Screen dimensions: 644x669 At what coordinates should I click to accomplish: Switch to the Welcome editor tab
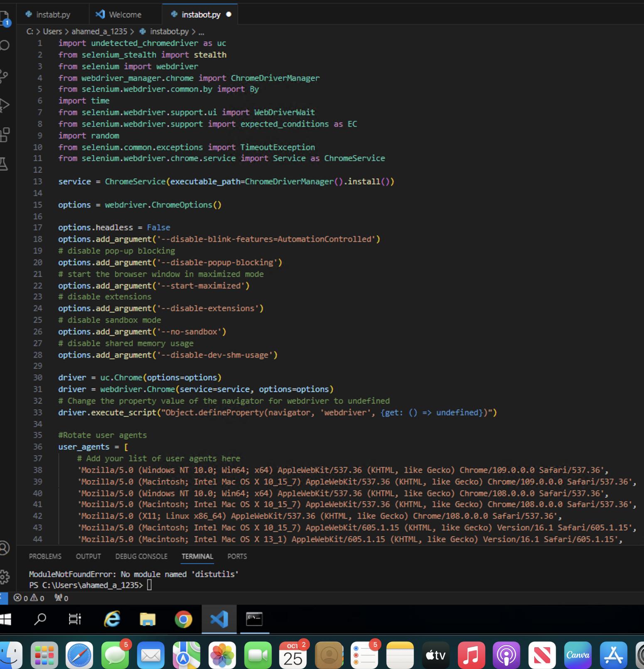point(125,15)
